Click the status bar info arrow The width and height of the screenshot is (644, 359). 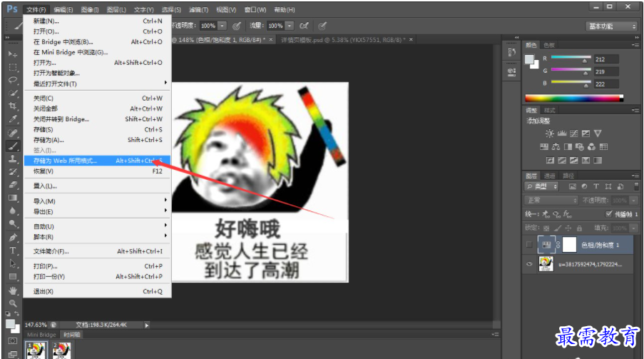point(147,325)
